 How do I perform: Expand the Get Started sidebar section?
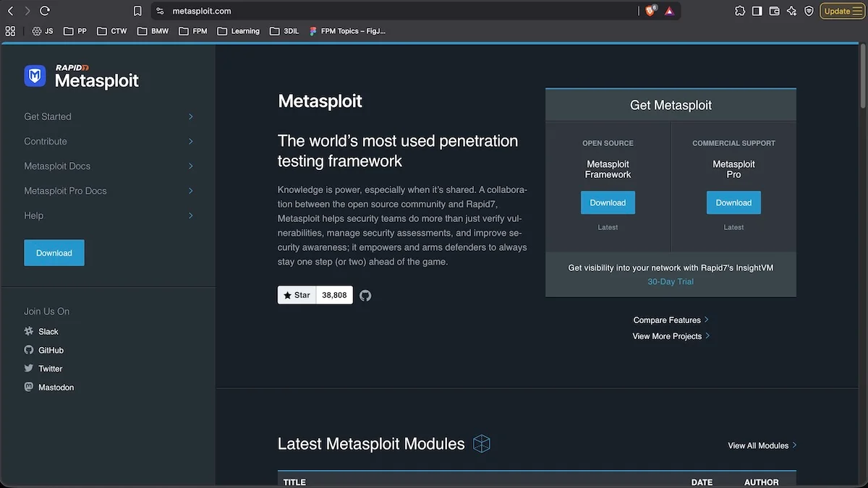[109, 116]
